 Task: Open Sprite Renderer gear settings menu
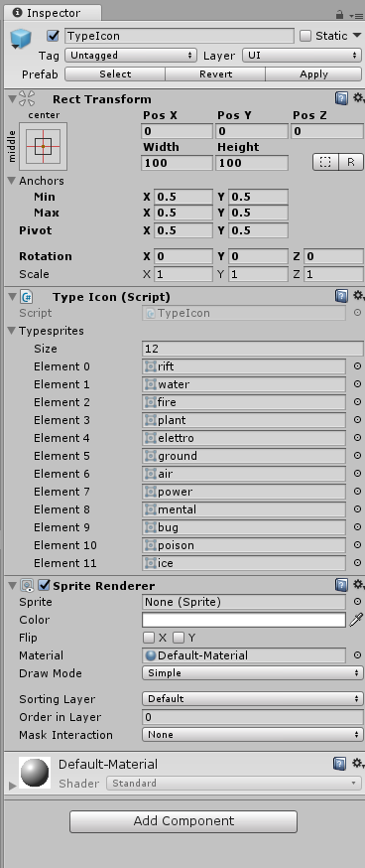tap(359, 585)
